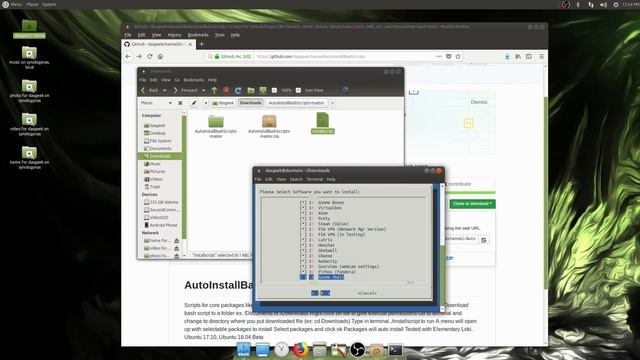640x360 pixels.
Task: Select Android Phone in the Devices list
Action: [160, 225]
